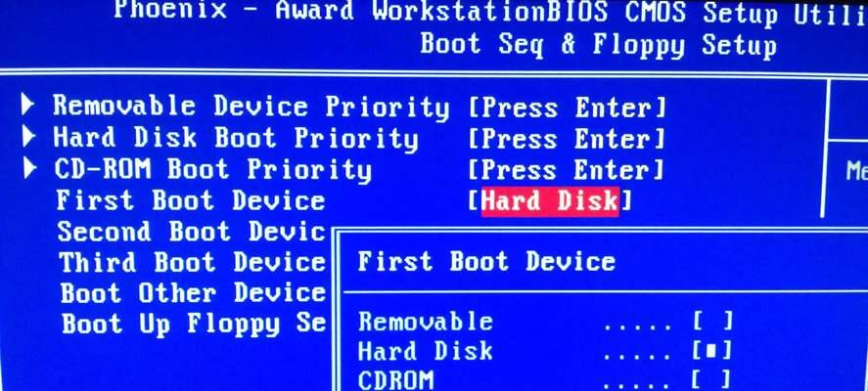Choose Hard Disk in the popup list
The height and width of the screenshot is (391, 868).
425,351
